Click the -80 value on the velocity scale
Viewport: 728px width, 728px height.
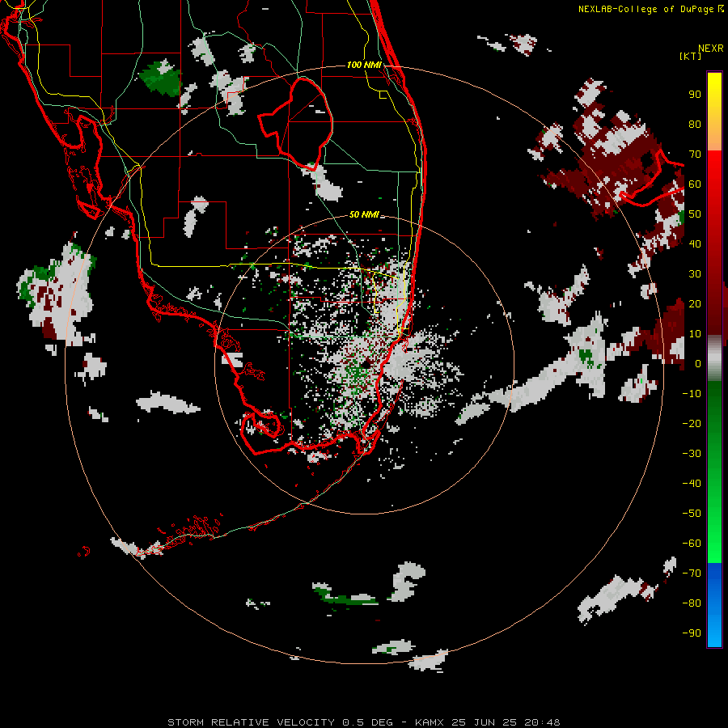point(692,603)
